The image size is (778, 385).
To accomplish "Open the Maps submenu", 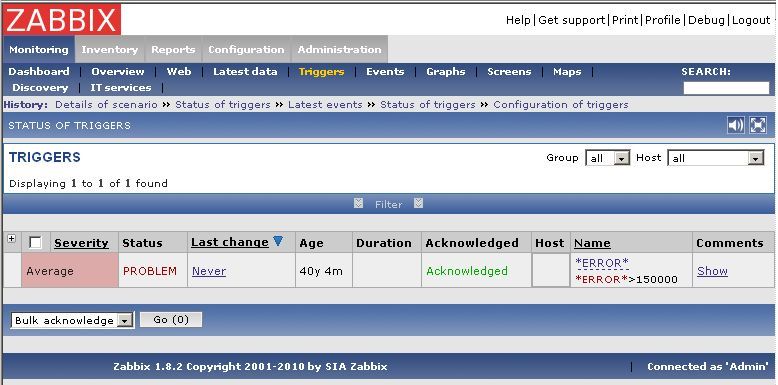I will pos(567,71).
